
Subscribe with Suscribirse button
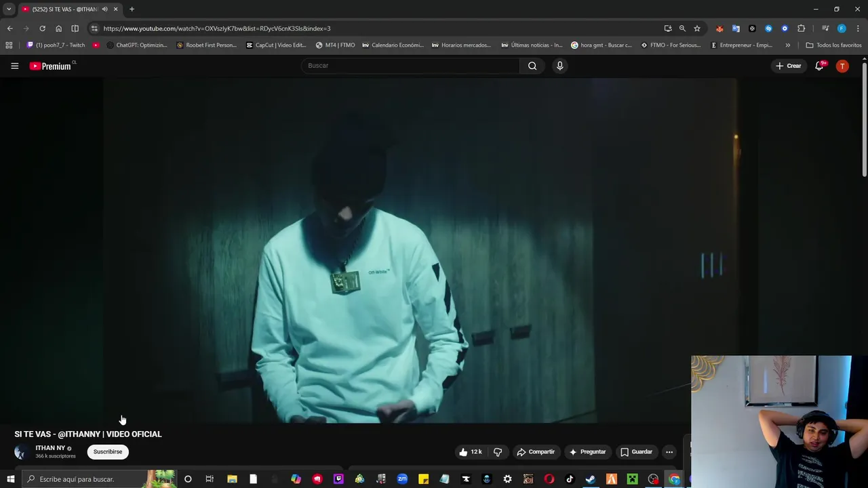tap(108, 452)
